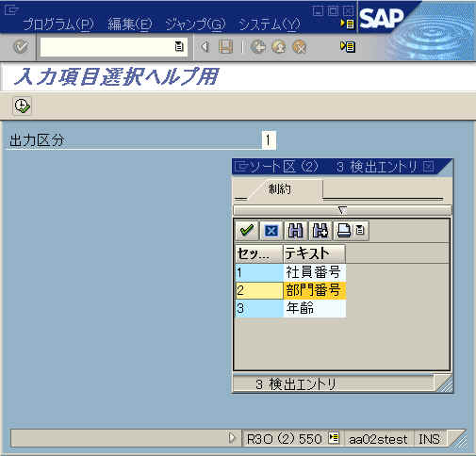
Task: Open the 編集(E) menu
Action: [130, 24]
